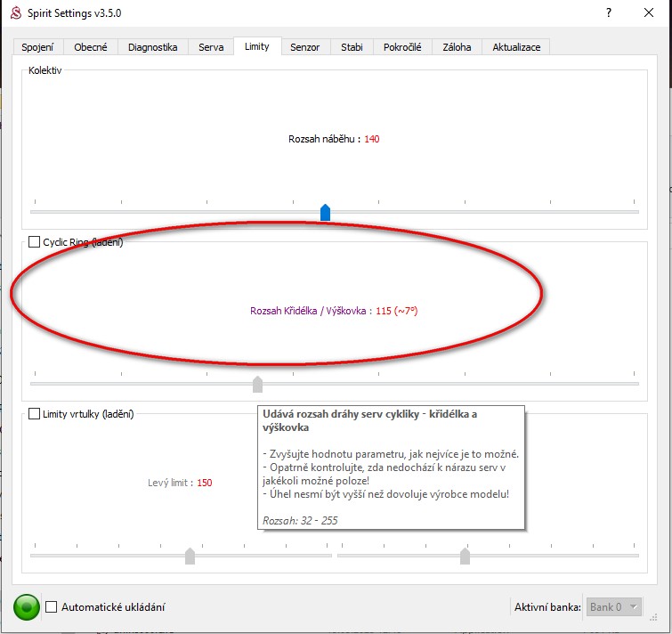Image resolution: width=672 pixels, height=634 pixels.
Task: Select the Serva tab
Action: tap(211, 47)
